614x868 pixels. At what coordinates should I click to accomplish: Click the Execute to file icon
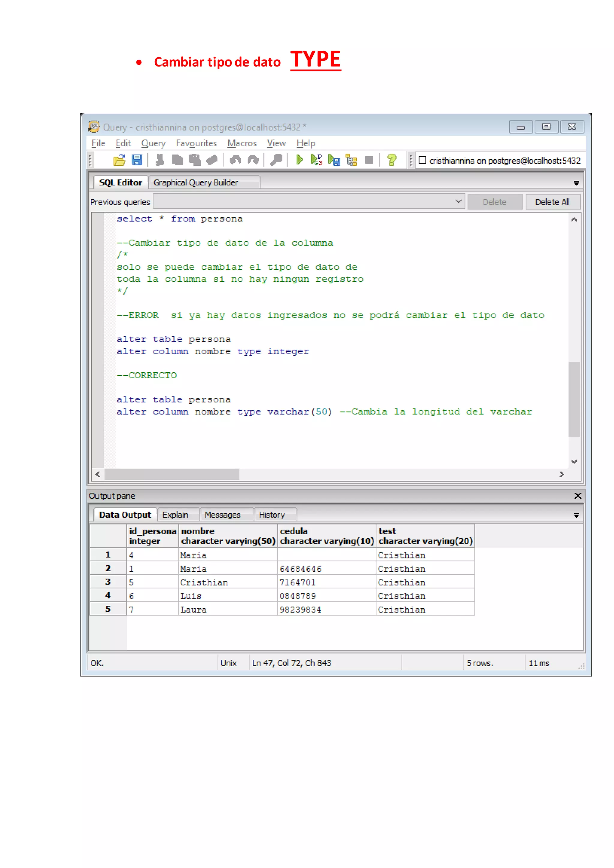pyautogui.click(x=334, y=160)
